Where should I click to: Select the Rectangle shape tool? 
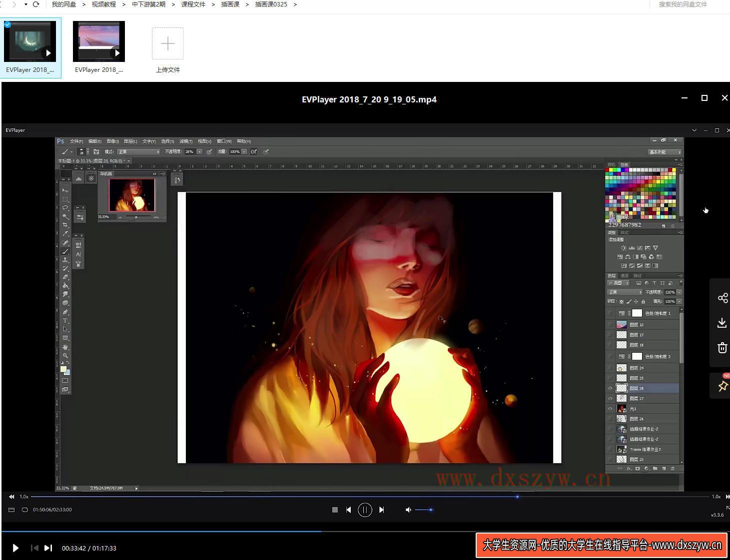(65, 338)
